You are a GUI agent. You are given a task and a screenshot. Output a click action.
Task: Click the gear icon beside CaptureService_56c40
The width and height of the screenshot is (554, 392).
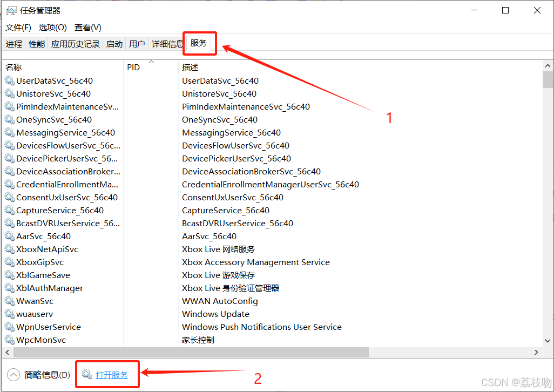10,210
